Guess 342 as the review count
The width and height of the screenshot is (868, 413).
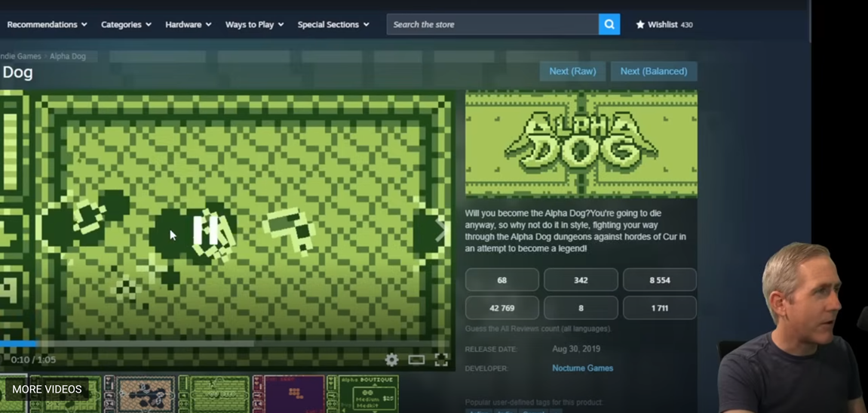(x=581, y=280)
